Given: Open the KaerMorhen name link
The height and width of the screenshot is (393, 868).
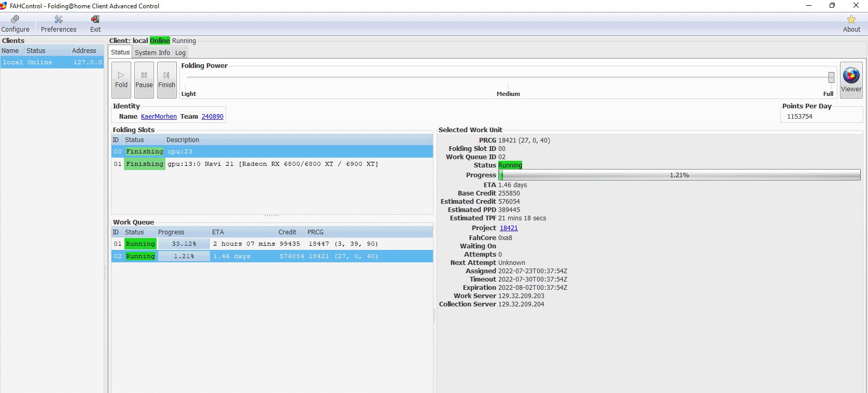Looking at the screenshot, I should point(159,117).
